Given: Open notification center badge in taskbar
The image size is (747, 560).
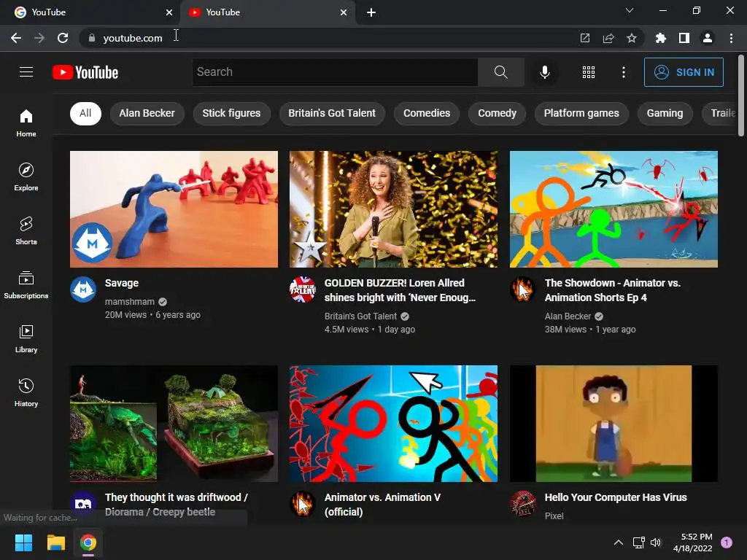Looking at the screenshot, I should (x=726, y=542).
